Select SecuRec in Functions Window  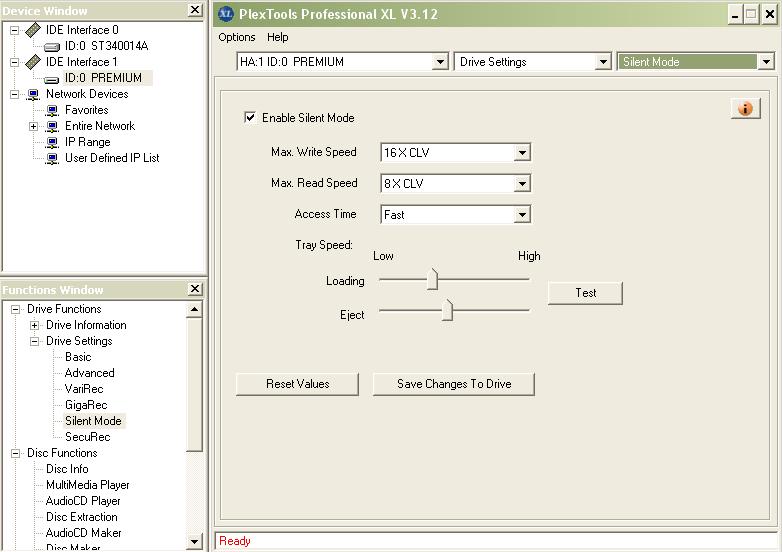pyautogui.click(x=88, y=437)
